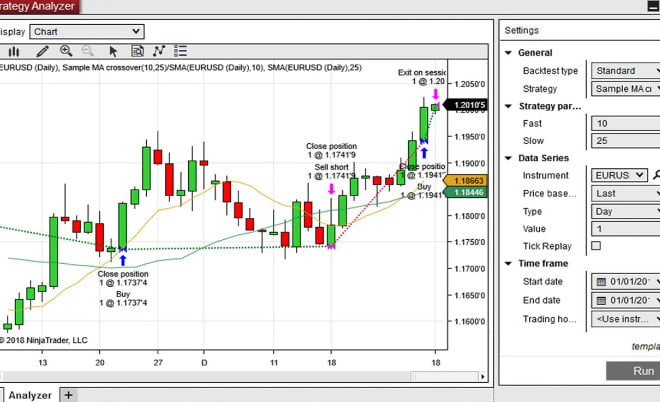Image resolution: width=660 pixels, height=402 pixels.
Task: Collapse the Data Series section
Action: [508, 158]
